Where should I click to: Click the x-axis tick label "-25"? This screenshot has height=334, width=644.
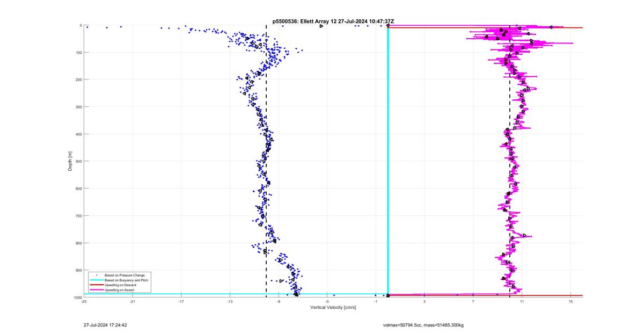84,302
